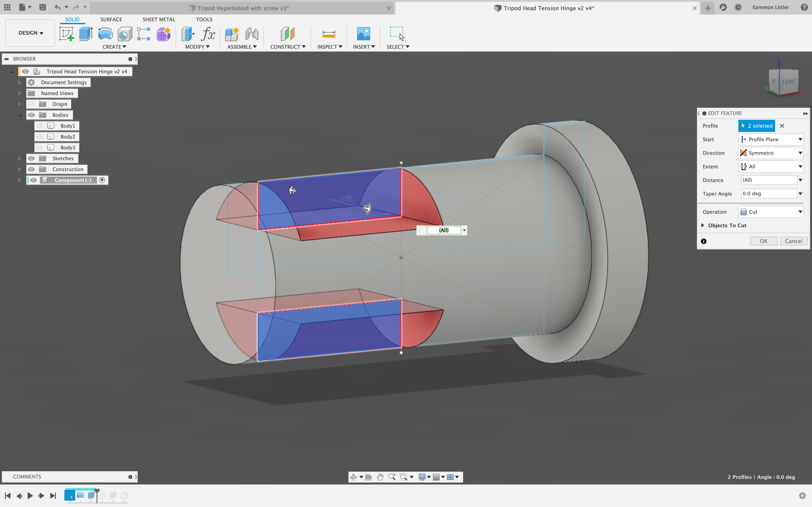Toggle visibility of Sketches folder
Screen dimensions: 812x507
pyautogui.click(x=30, y=158)
